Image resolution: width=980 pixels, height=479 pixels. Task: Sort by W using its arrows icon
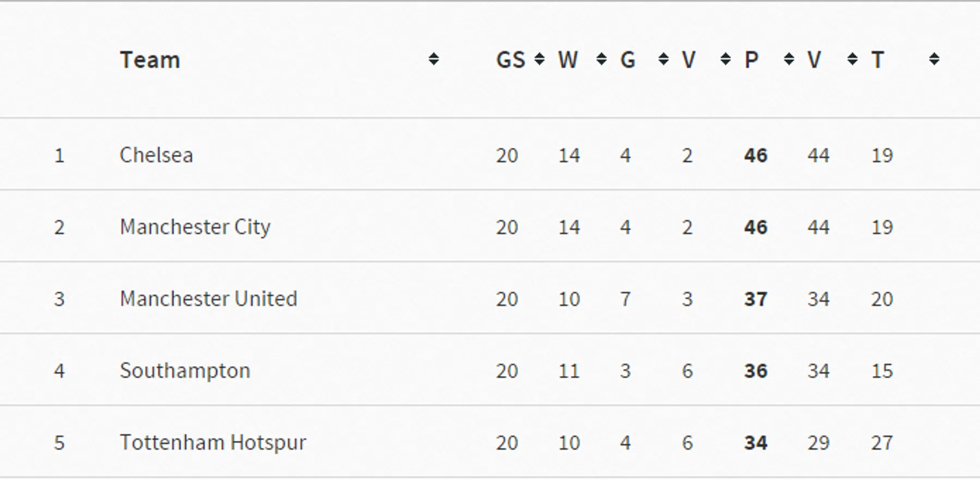[x=601, y=59]
